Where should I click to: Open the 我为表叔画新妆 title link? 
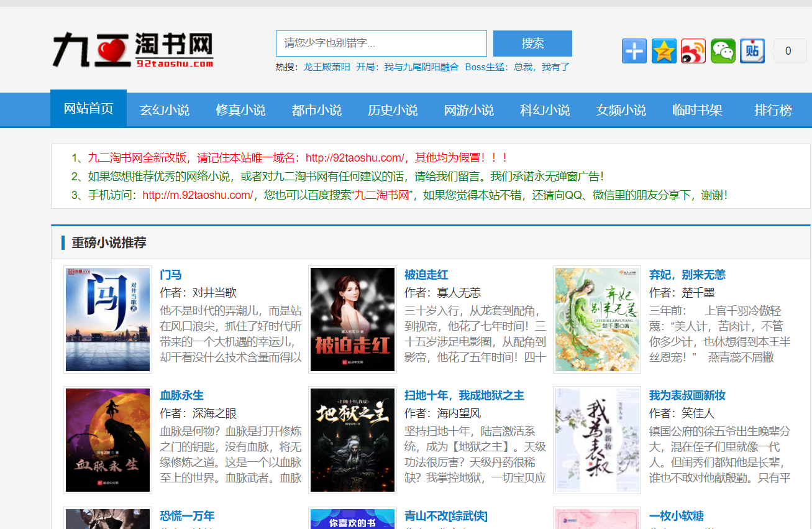[687, 395]
